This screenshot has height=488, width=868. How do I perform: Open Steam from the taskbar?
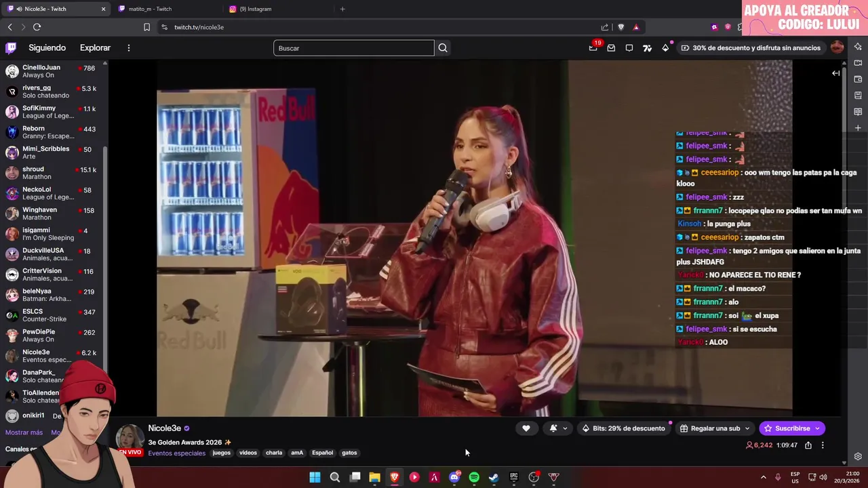(x=494, y=477)
